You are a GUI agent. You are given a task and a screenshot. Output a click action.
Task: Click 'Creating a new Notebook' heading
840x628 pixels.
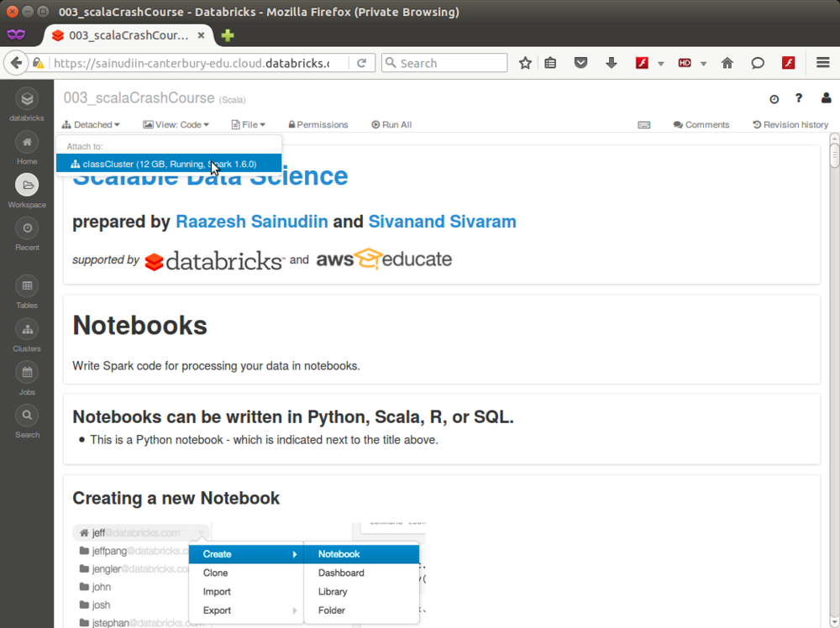176,499
